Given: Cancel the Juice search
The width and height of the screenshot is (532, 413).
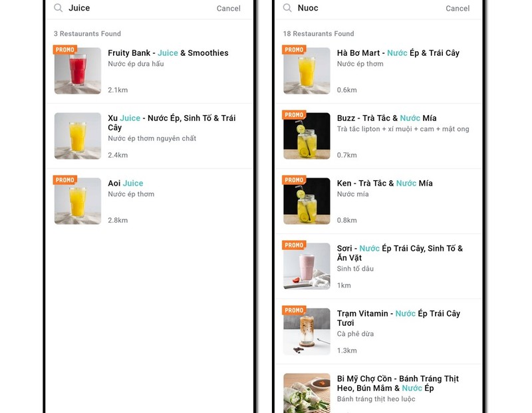Looking at the screenshot, I should 228,9.
